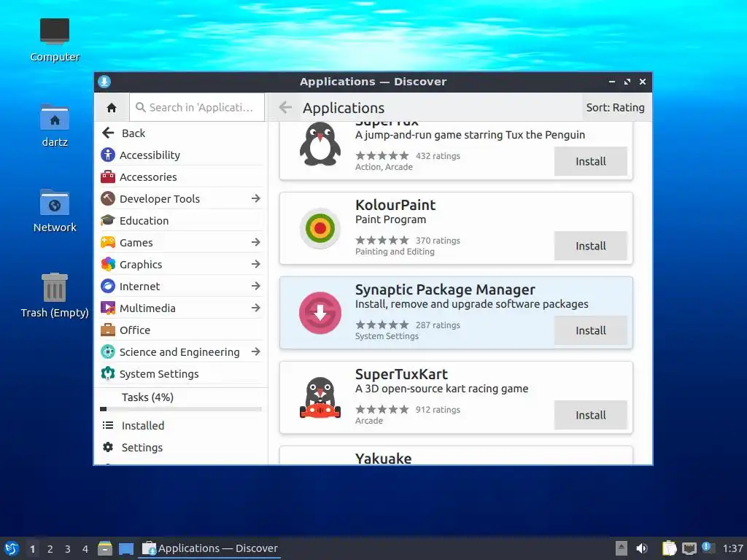
Task: Expand the Games subcategory arrow
Action: (x=256, y=242)
